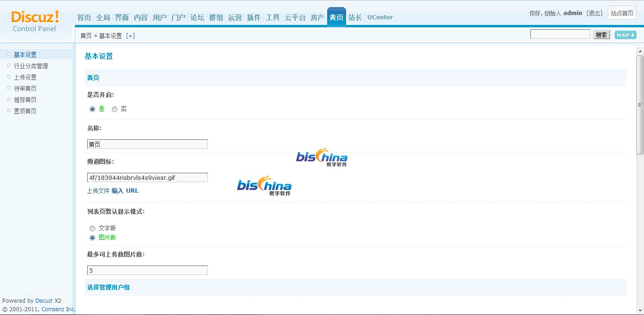Click the vertical scrollbar thumb

point(640,104)
